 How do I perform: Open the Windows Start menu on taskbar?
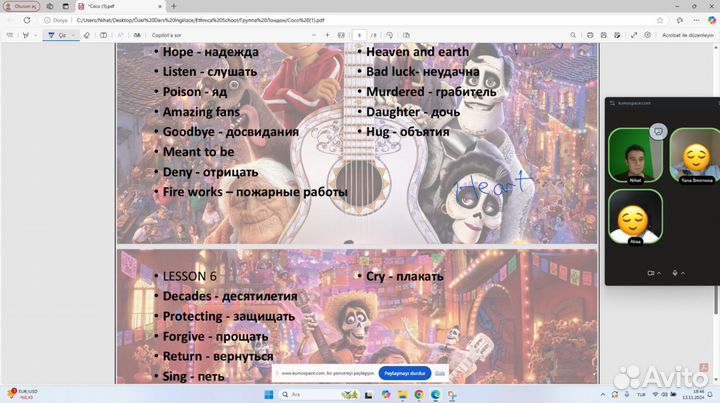[x=267, y=394]
